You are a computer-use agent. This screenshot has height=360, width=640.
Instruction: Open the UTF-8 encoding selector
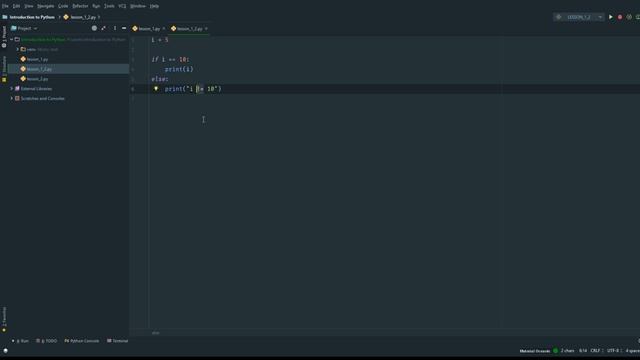(613, 351)
